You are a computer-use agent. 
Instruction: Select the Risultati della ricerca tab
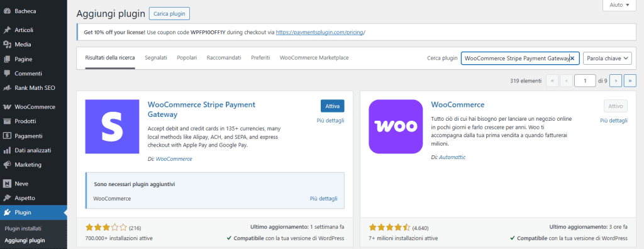(x=110, y=58)
